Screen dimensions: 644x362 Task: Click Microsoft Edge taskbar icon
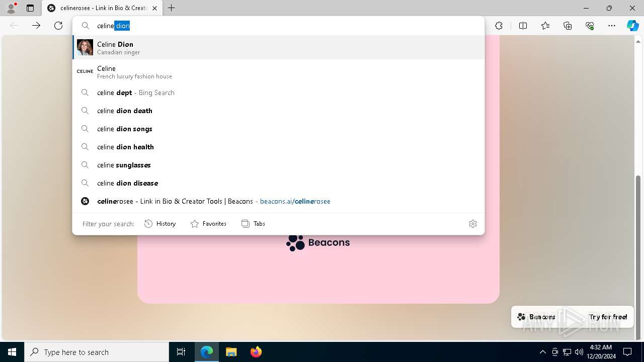(207, 352)
